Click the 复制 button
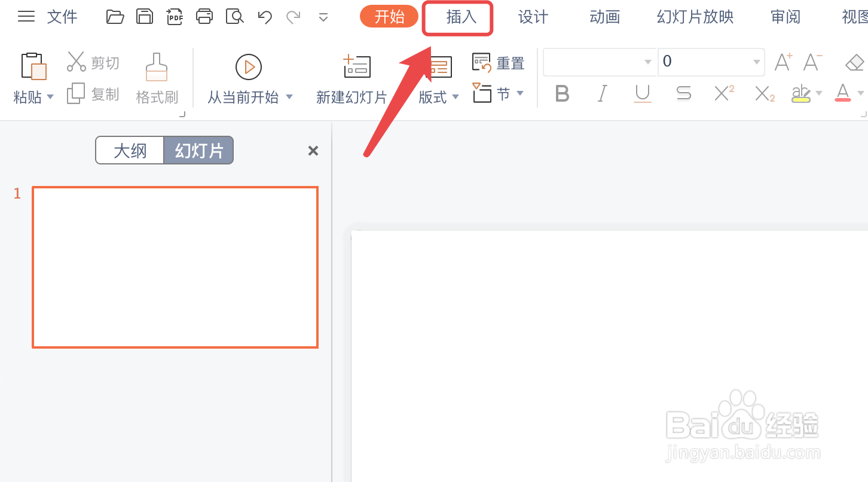 tap(93, 94)
